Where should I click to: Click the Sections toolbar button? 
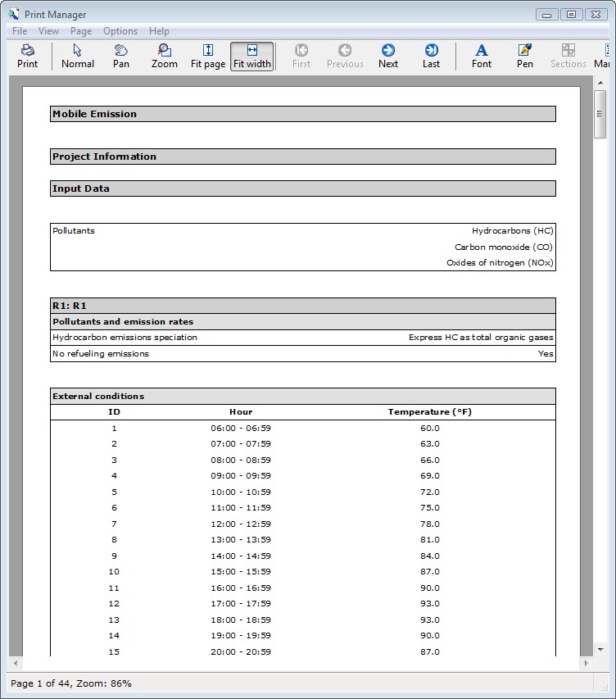(568, 56)
